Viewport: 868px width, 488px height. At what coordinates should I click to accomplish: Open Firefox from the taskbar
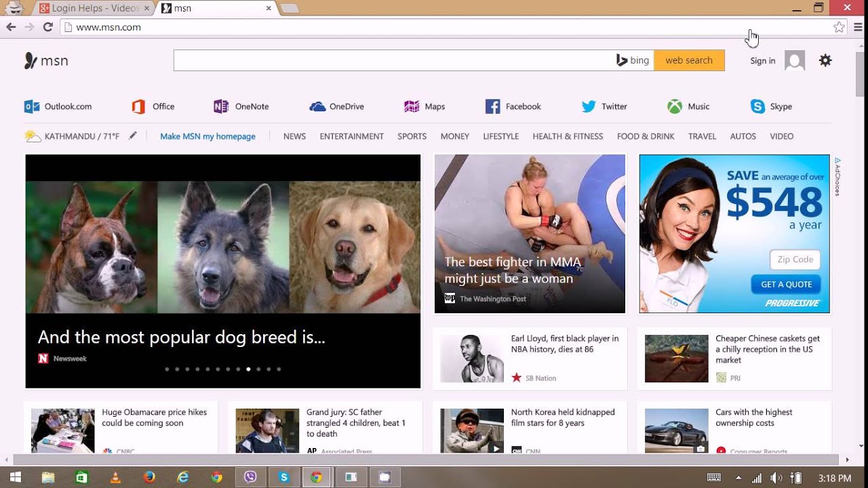149,477
